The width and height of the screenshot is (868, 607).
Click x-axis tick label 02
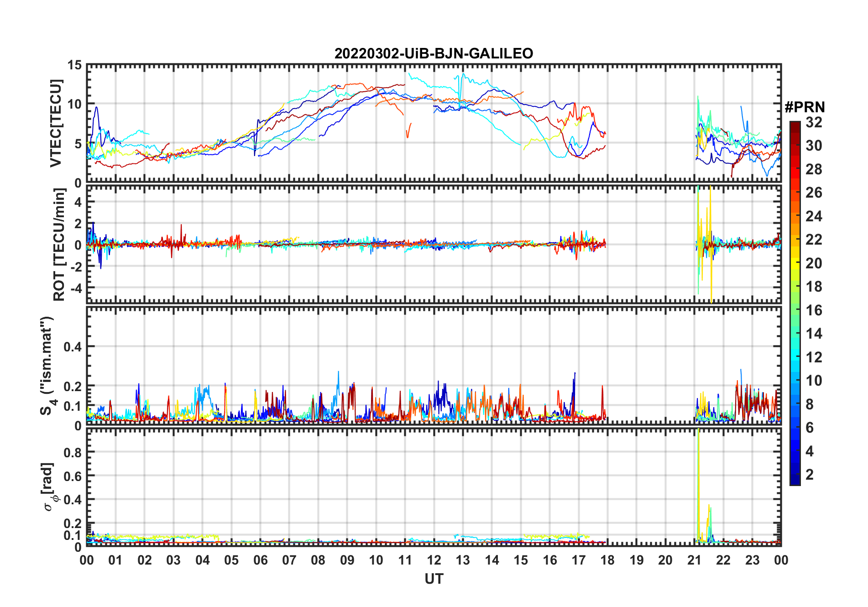pos(145,560)
